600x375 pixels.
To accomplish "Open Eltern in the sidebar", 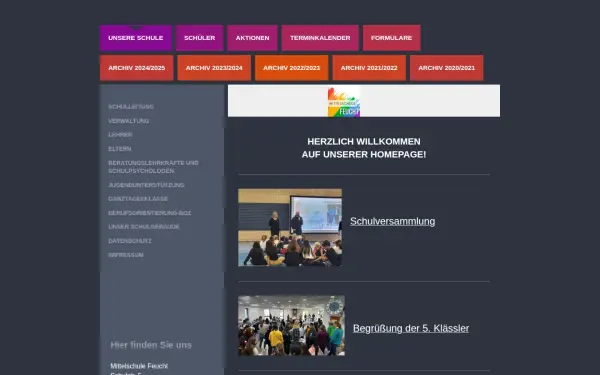I will click(120, 149).
